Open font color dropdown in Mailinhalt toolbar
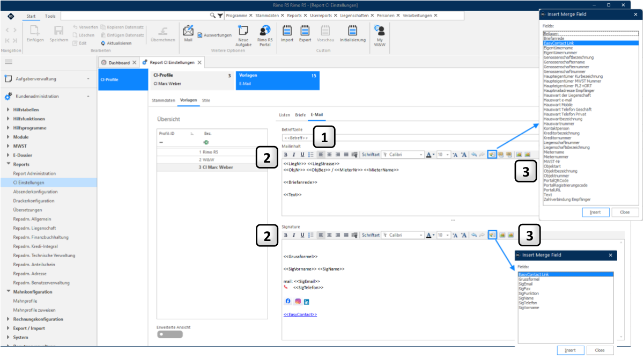This screenshot has width=644, height=358. point(433,155)
